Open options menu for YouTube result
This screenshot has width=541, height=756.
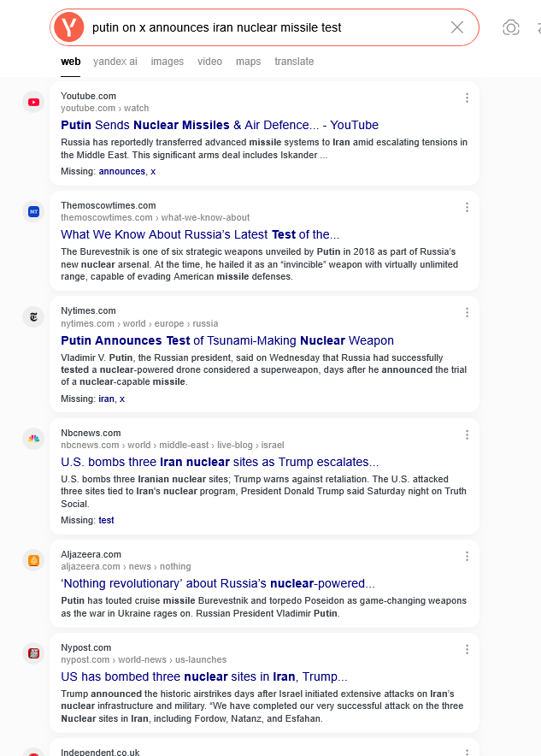click(467, 97)
